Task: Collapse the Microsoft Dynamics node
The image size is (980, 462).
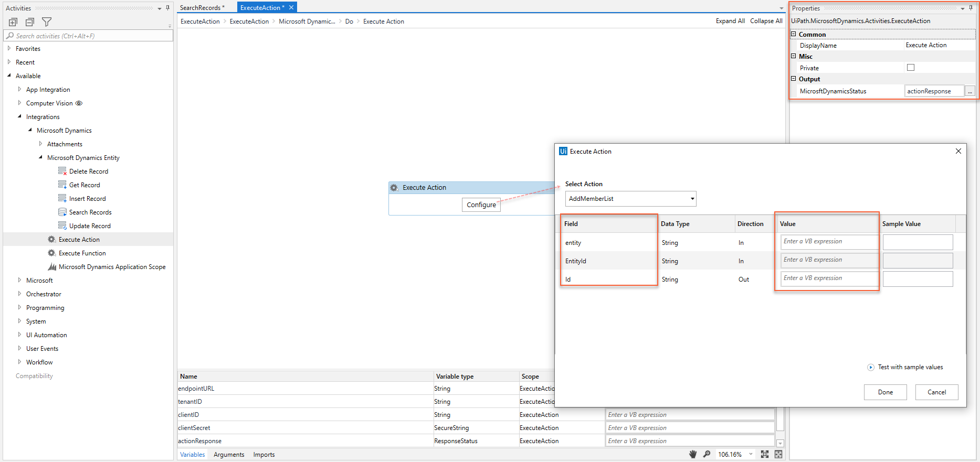Action: [30, 130]
